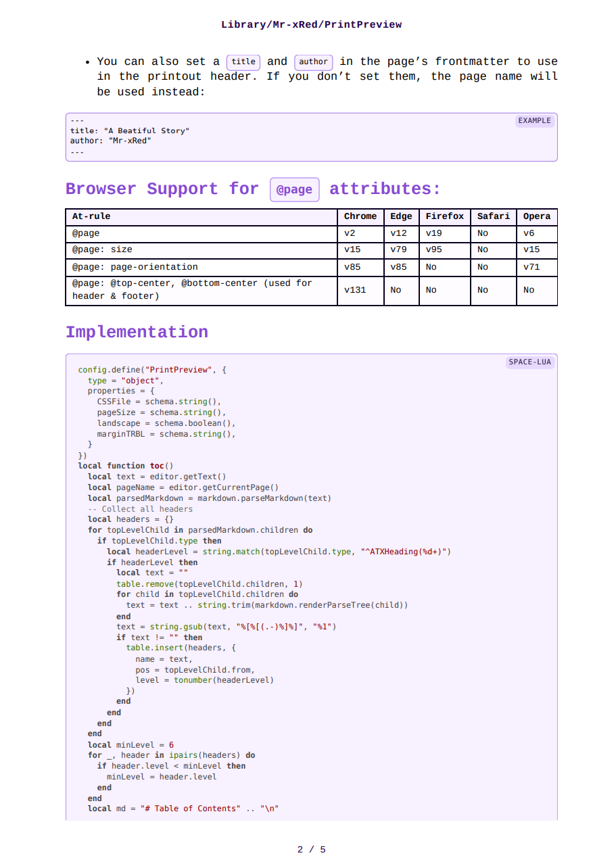Click the 'Browser Support for' heading text
Screen dimensions: 616x868
[x=162, y=189]
